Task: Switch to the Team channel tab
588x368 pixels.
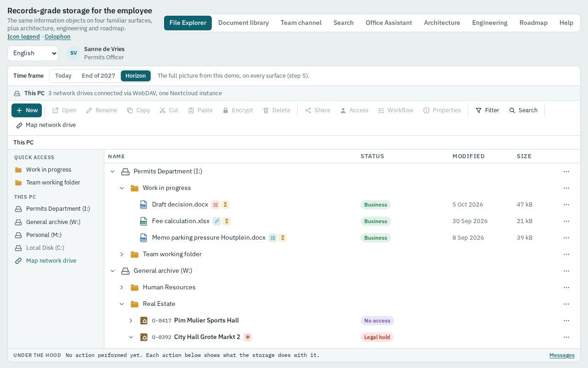Action: point(301,23)
